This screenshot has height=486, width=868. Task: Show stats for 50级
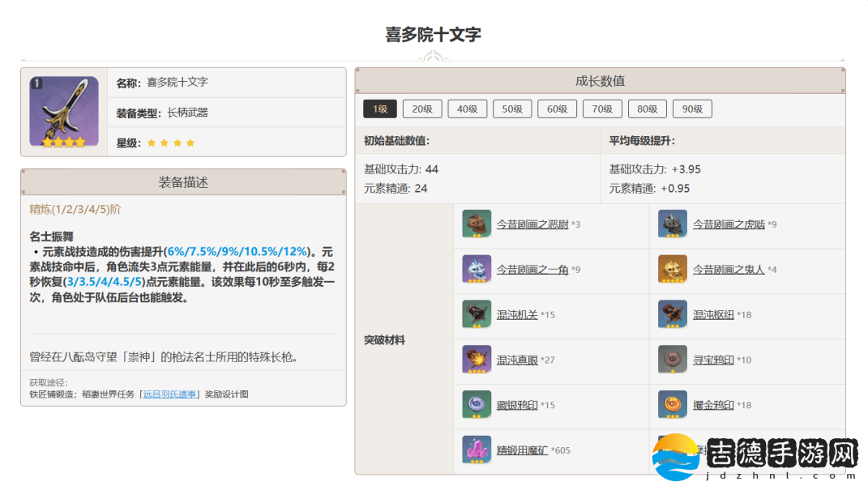(512, 109)
